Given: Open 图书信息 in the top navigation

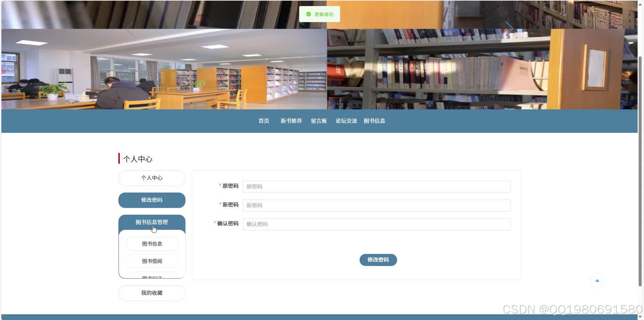Looking at the screenshot, I should click(x=374, y=121).
